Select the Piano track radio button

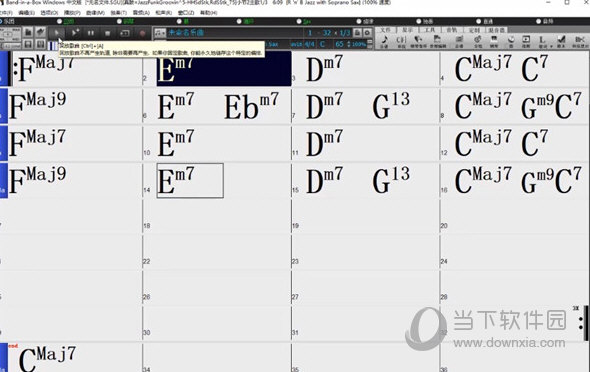(119, 21)
